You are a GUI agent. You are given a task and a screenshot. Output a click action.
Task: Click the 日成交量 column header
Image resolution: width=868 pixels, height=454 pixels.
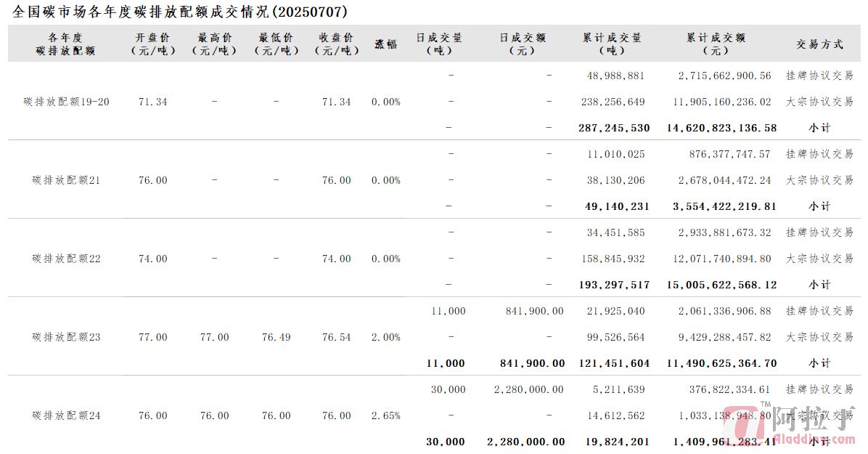[440, 44]
